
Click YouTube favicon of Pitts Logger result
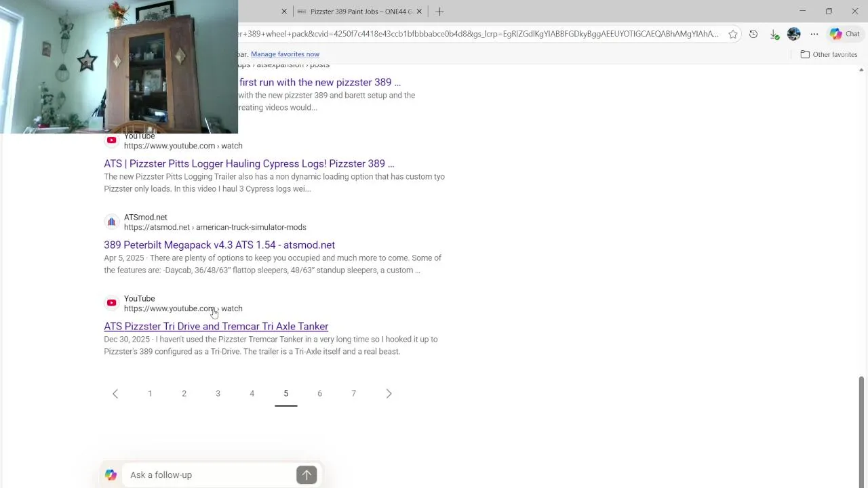[x=112, y=140]
